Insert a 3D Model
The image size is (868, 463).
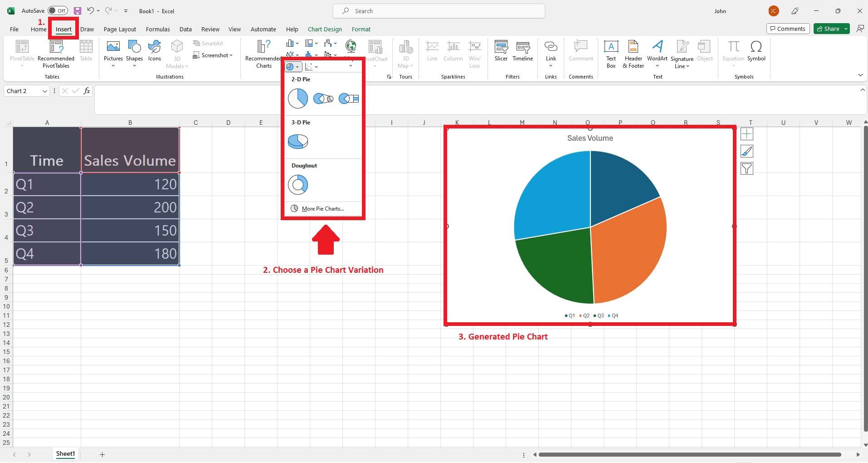click(177, 52)
